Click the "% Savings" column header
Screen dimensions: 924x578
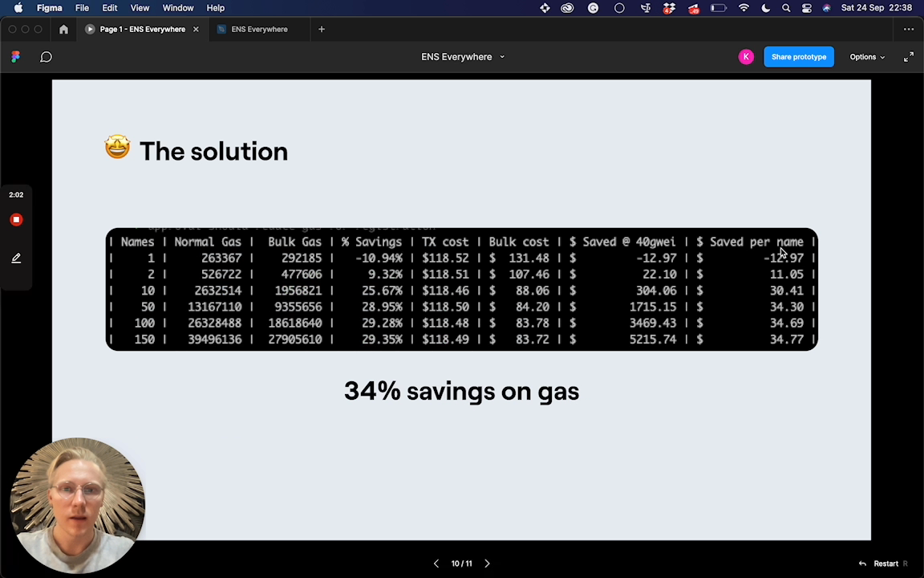(x=371, y=242)
